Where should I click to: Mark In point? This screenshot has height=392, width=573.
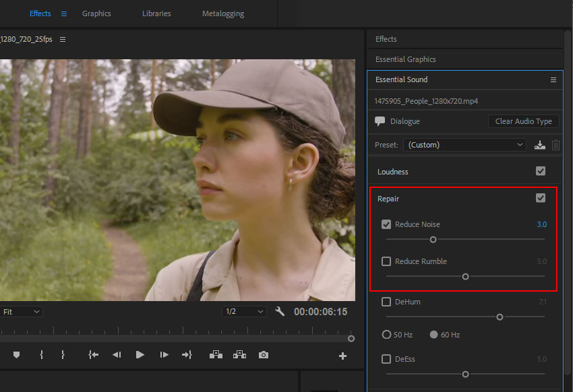41,355
